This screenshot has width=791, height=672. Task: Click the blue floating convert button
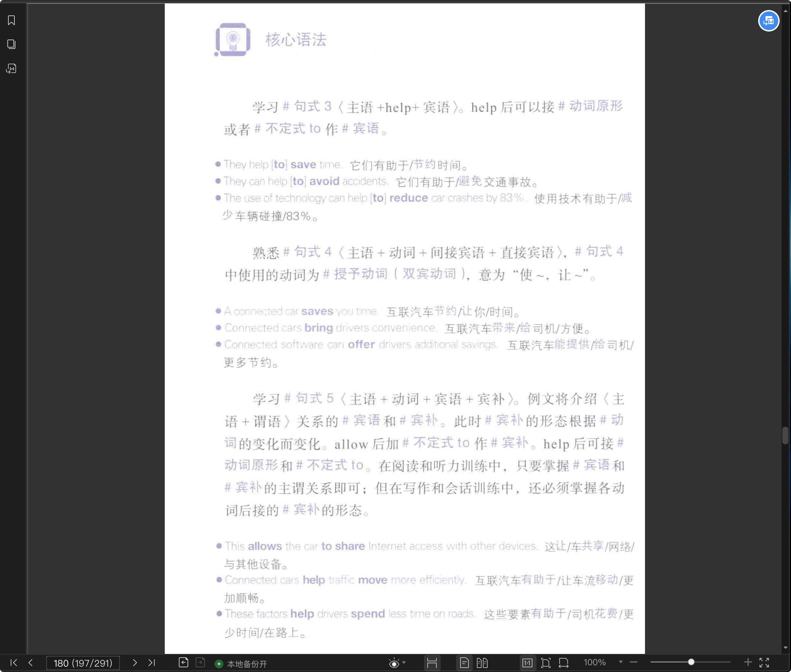tap(769, 20)
